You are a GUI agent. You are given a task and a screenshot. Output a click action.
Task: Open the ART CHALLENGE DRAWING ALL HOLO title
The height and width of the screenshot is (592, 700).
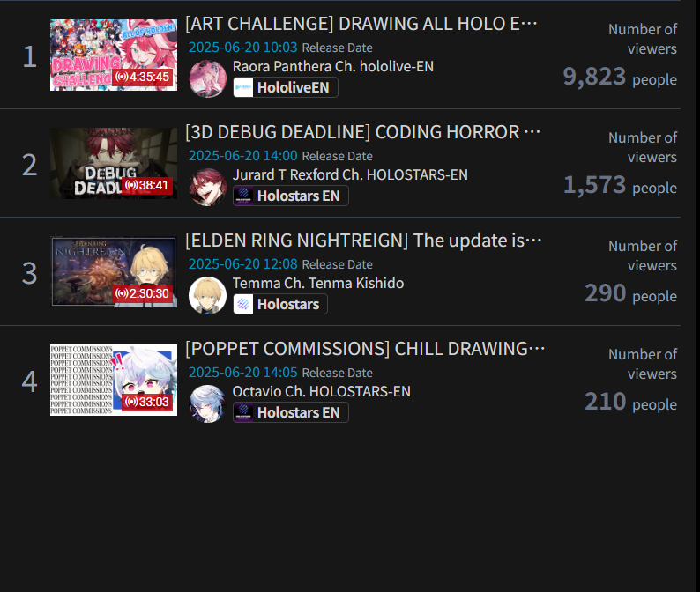(x=361, y=24)
